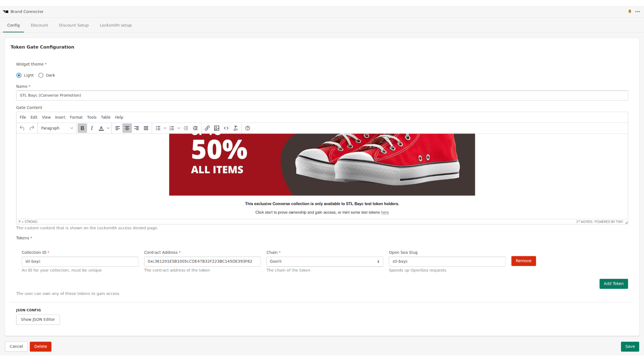
Task: Select the Light widget theme
Action: click(x=19, y=75)
